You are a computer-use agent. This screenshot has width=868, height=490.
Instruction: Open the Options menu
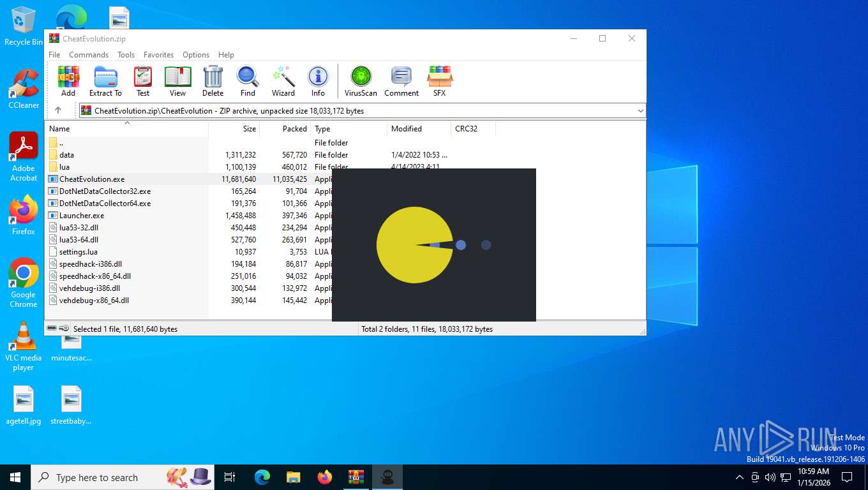(196, 55)
